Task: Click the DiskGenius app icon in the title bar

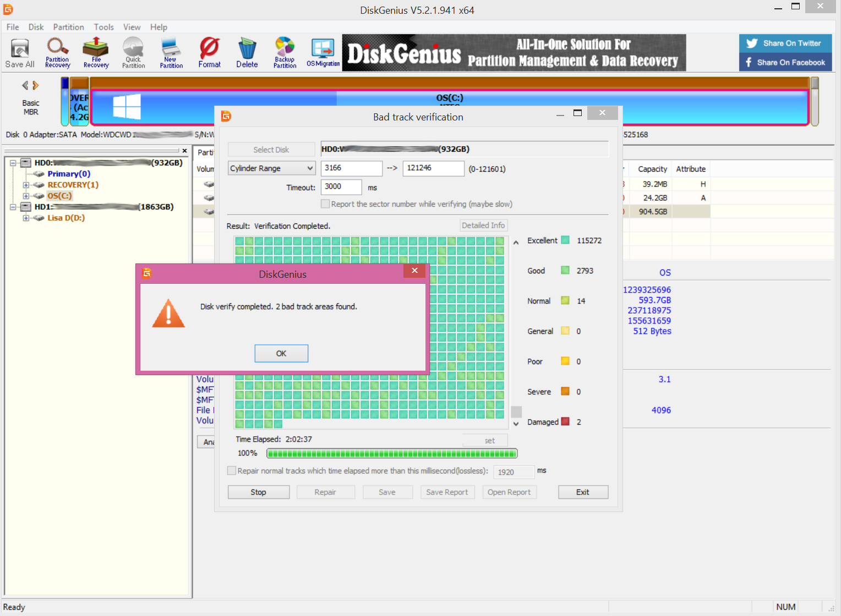Action: tap(8, 9)
